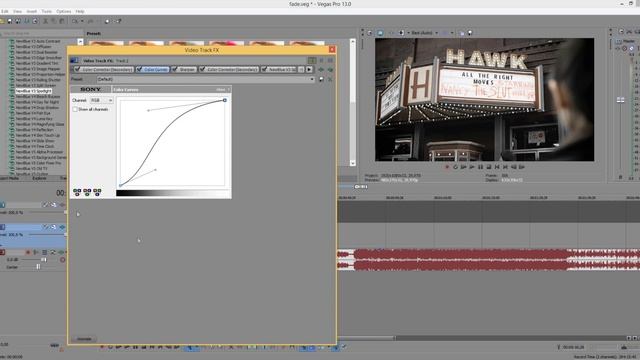Open the View menu
640x360 pixels.
point(18,11)
